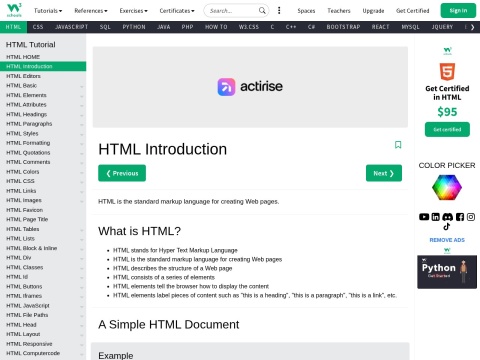Viewport: 480px width, 360px height.
Task: Click the HTML5 shield logo
Action: 447,71
